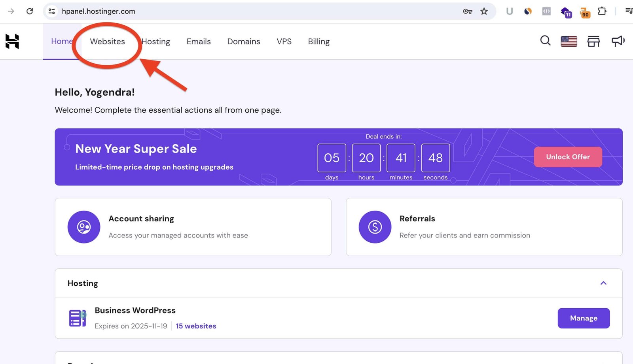The image size is (633, 364).
Task: Go forward with browser arrow icon
Action: pos(11,11)
